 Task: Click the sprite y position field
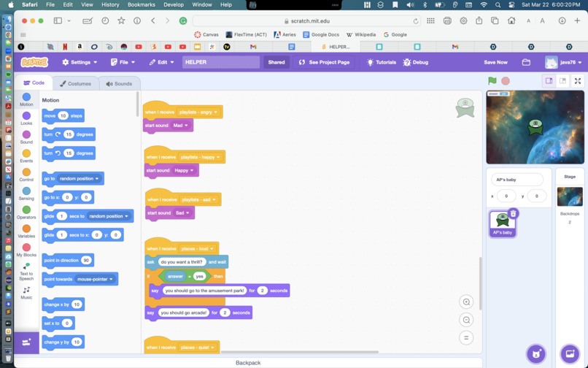tap(537, 196)
